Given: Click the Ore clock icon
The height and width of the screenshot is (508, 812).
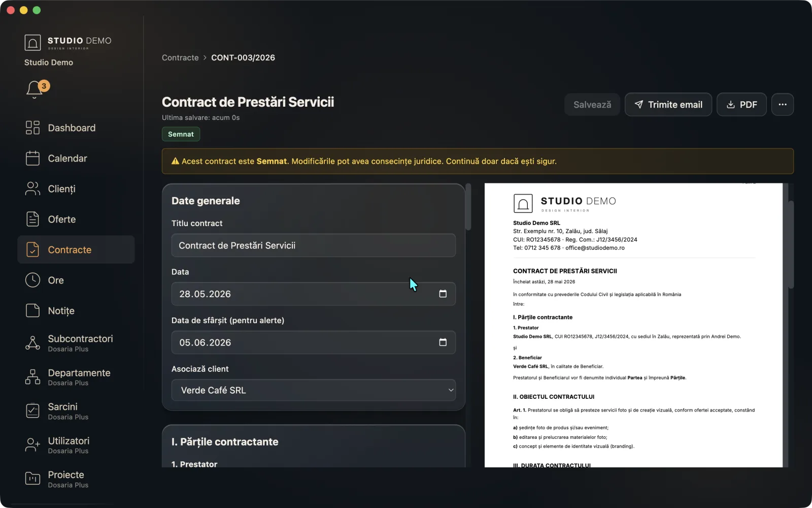Looking at the screenshot, I should (x=32, y=280).
